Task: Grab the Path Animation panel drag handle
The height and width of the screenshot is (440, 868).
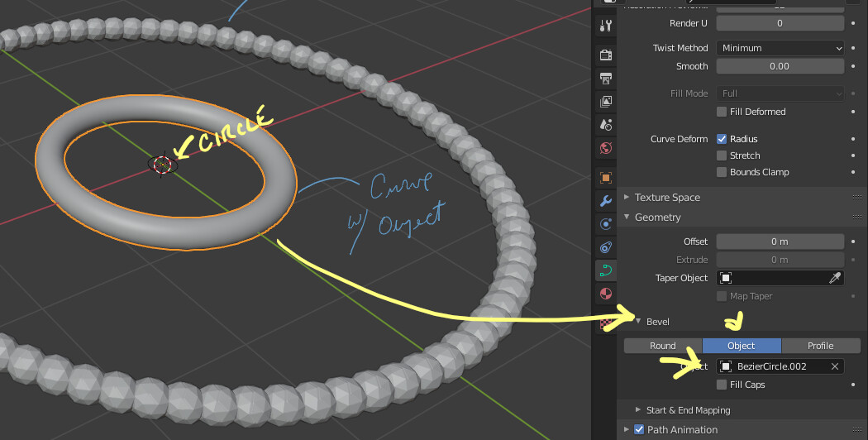Action: (857, 429)
